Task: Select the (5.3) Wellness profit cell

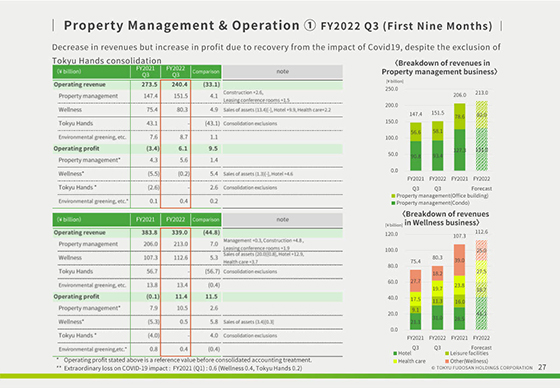Action: [x=153, y=322]
